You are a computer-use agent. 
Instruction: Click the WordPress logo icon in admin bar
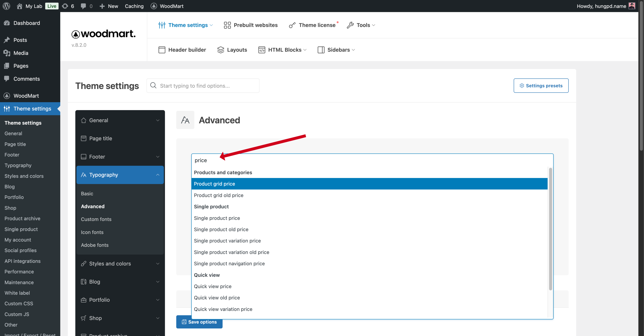click(x=6, y=6)
